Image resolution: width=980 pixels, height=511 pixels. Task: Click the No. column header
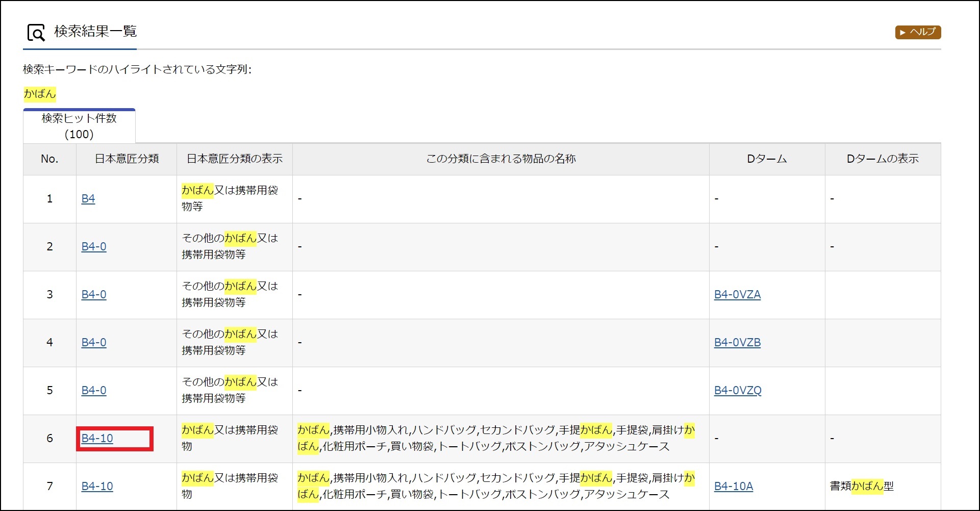(x=49, y=159)
